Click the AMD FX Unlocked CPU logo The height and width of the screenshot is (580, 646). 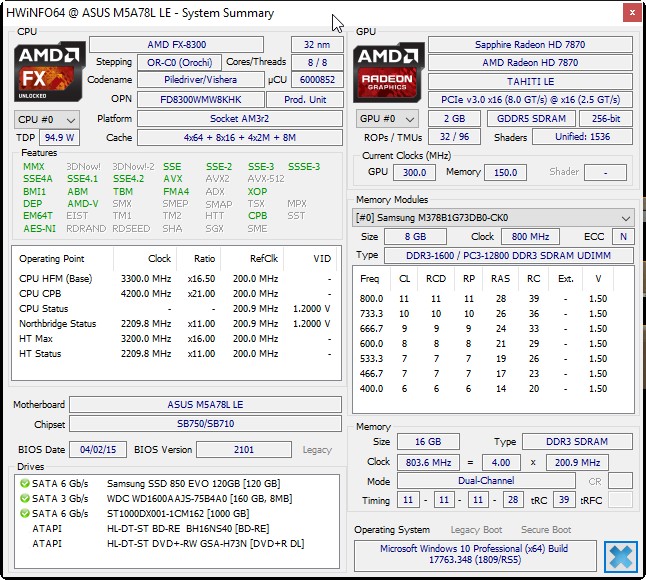point(49,71)
